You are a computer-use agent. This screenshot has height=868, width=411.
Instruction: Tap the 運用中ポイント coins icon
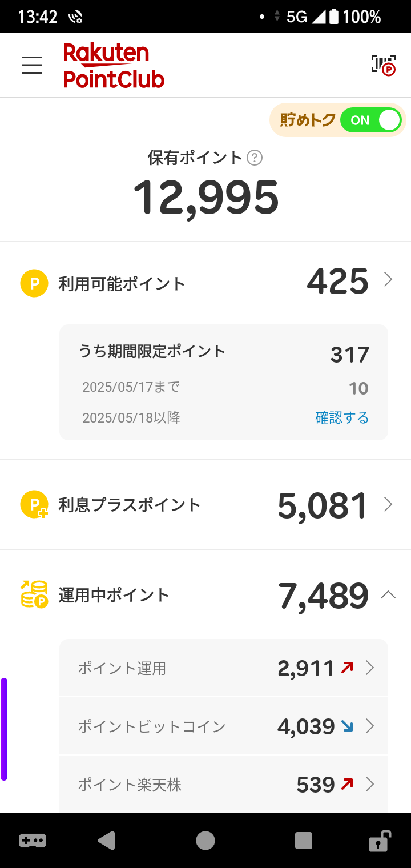coord(34,594)
